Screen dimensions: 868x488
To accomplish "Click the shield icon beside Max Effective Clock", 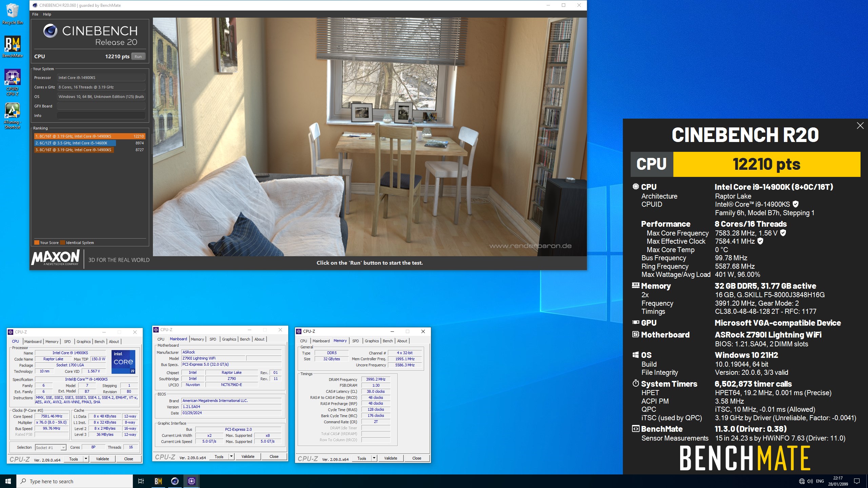I will [x=760, y=241].
